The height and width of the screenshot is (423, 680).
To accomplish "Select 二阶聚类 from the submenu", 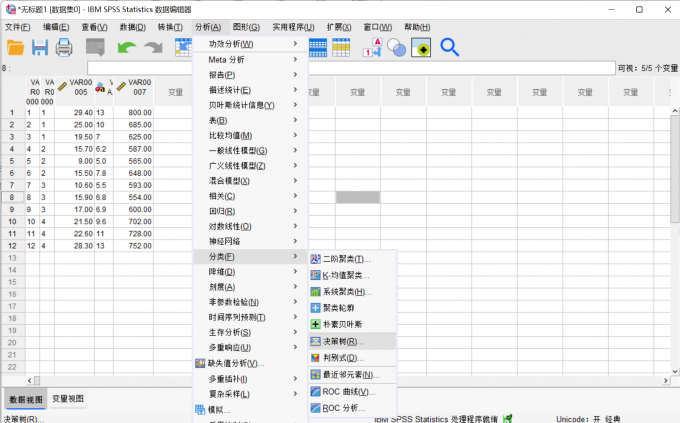I will click(353, 259).
